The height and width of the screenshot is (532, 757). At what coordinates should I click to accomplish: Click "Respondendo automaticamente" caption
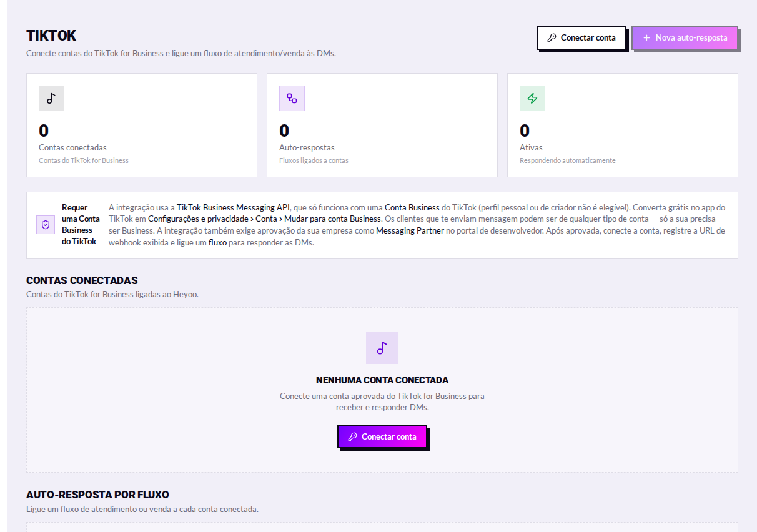[x=568, y=160]
